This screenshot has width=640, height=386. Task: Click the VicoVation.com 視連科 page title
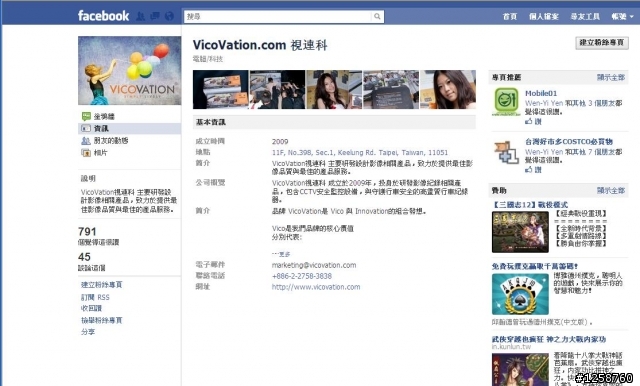260,45
